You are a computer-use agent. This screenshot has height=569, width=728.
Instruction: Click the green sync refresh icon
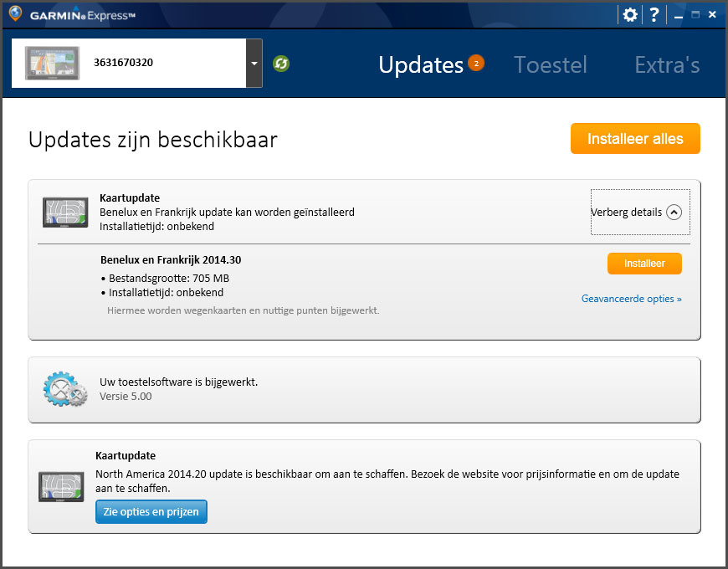[281, 63]
